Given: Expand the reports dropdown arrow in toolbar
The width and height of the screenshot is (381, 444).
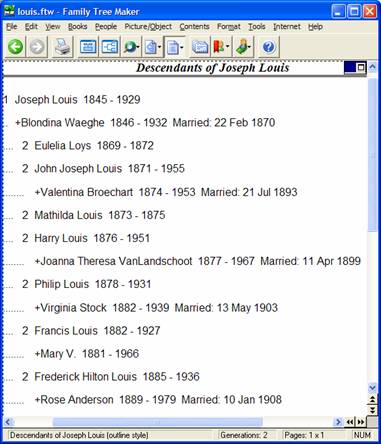Looking at the screenshot, I should 182,47.
